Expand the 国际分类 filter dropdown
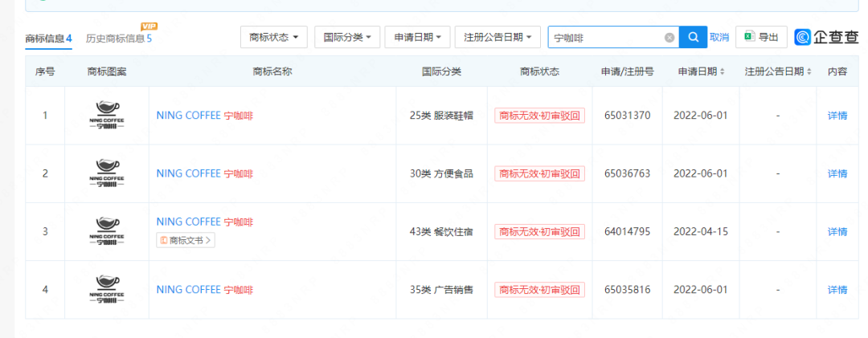868x338 pixels. [346, 37]
